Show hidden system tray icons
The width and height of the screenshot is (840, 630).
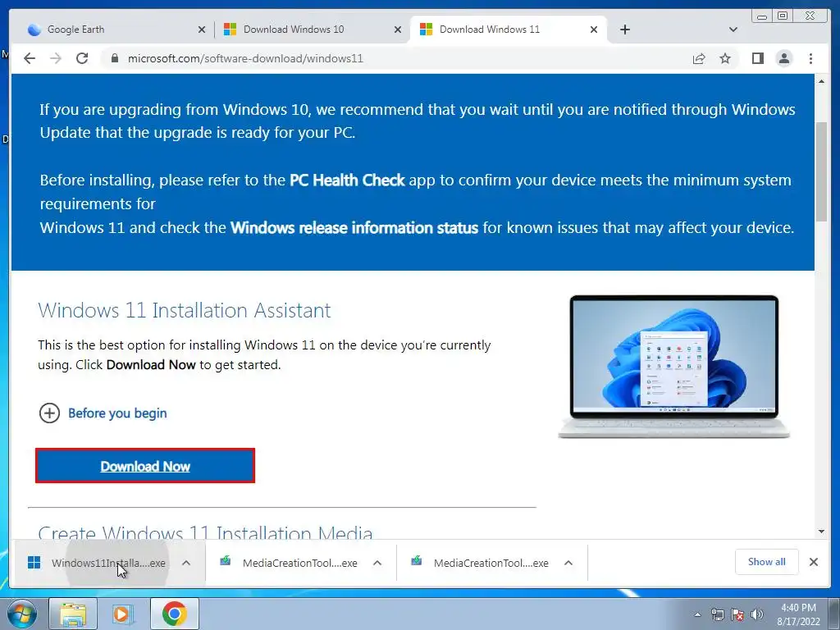tap(697, 614)
